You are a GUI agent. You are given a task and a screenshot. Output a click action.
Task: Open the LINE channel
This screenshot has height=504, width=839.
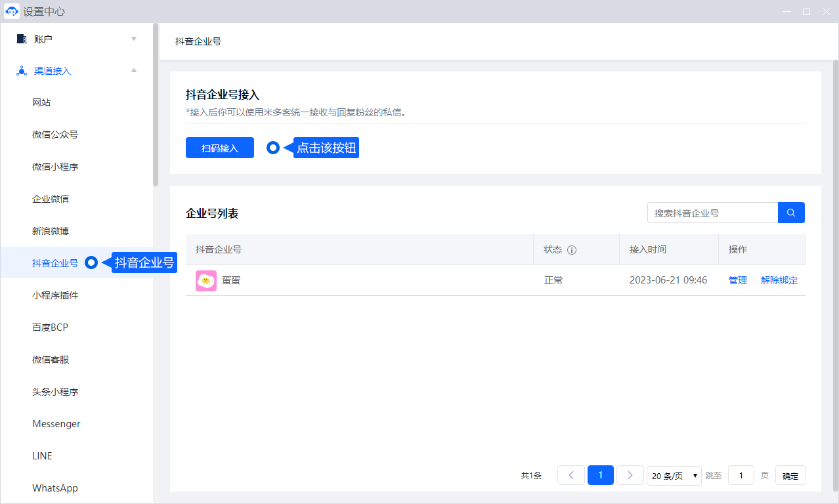click(42, 456)
